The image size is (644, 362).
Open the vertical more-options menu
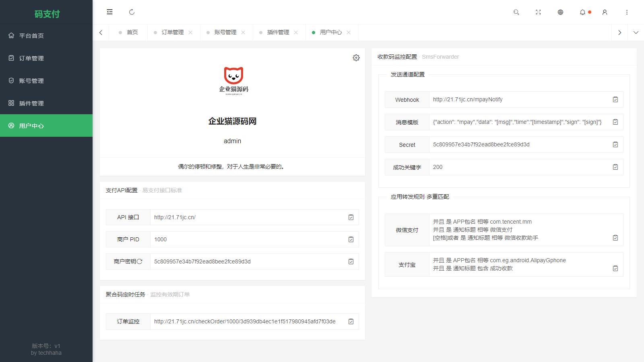[x=627, y=12]
